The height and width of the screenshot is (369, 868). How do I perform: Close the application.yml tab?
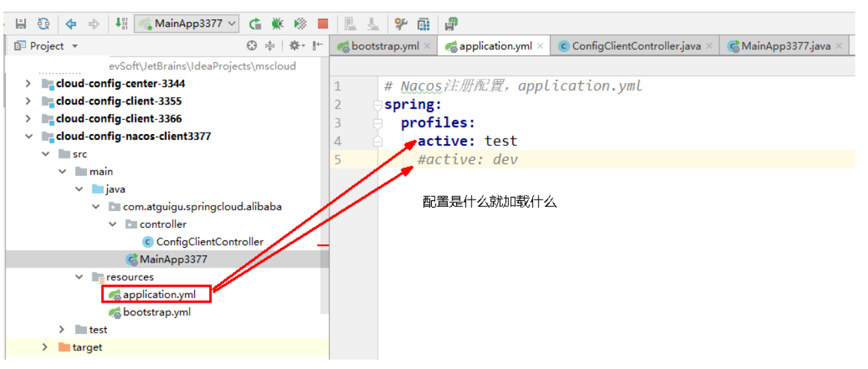pos(540,46)
